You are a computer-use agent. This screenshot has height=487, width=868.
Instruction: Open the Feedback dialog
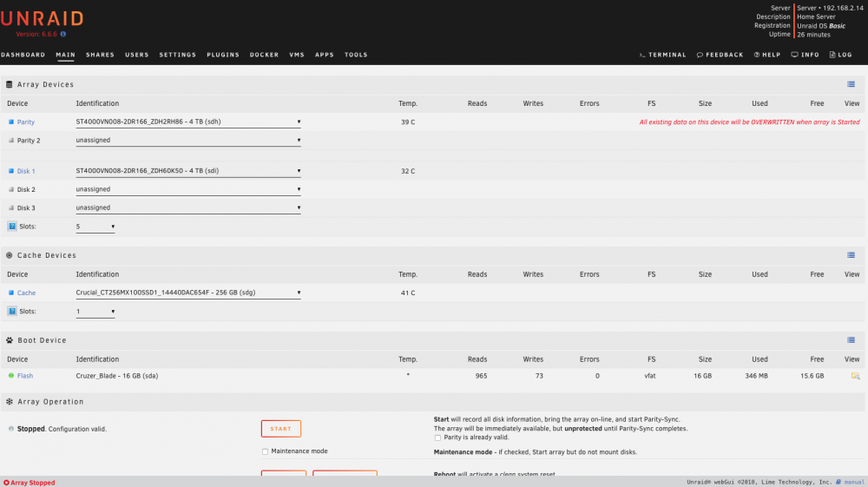click(x=720, y=55)
